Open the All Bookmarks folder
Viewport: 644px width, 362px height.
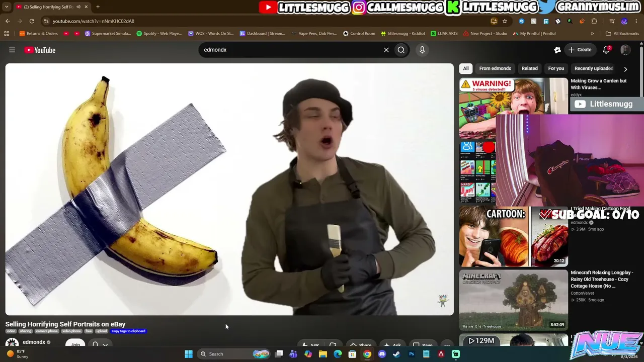pyautogui.click(x=622, y=34)
